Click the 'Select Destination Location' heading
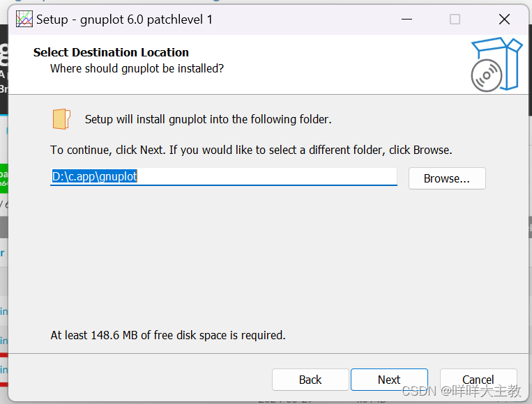The height and width of the screenshot is (404, 532). [111, 52]
